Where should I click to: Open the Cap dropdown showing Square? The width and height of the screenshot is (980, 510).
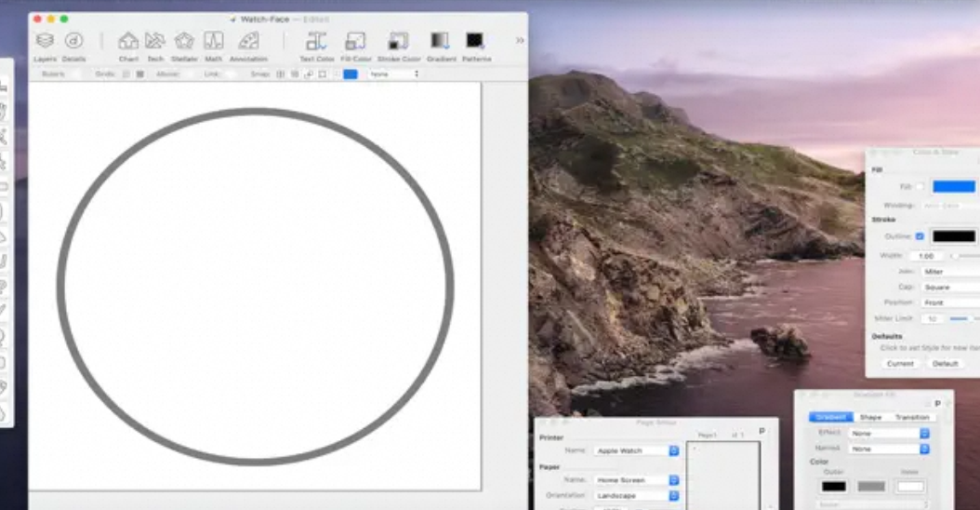950,288
